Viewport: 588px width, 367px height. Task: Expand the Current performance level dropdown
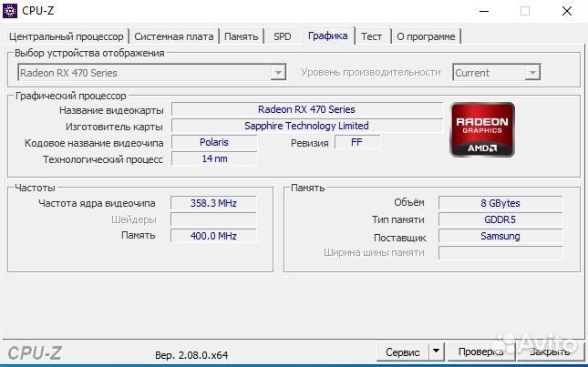tap(532, 72)
